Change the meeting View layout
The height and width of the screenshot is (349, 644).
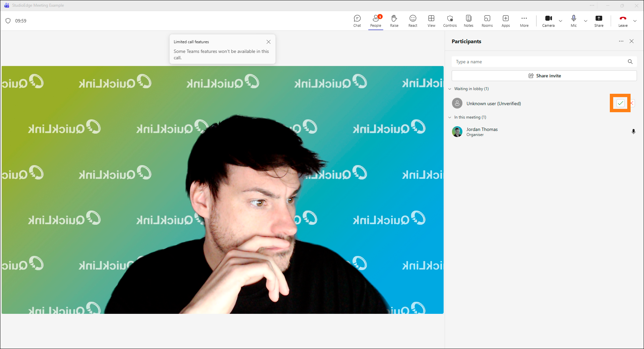click(432, 21)
